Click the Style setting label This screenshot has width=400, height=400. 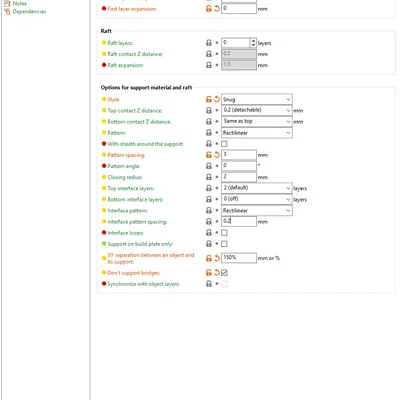[113, 99]
